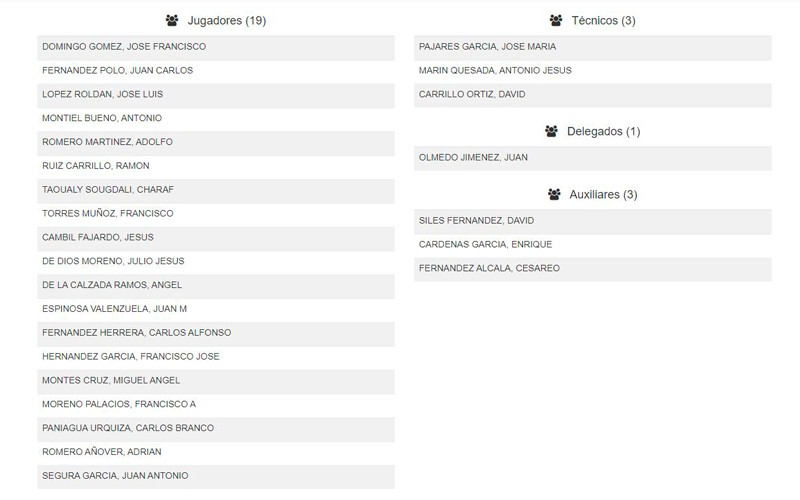Click the people icon next to Delegados
The image size is (800, 500).
(x=551, y=131)
